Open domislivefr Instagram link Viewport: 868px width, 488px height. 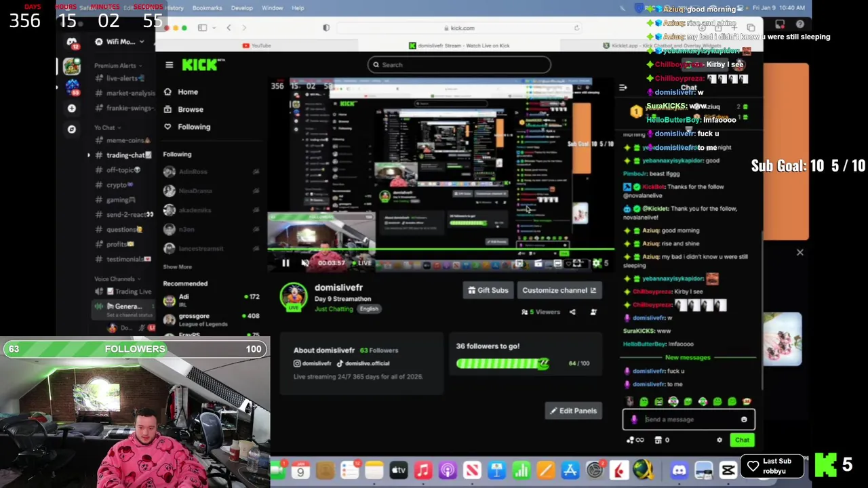coord(313,363)
